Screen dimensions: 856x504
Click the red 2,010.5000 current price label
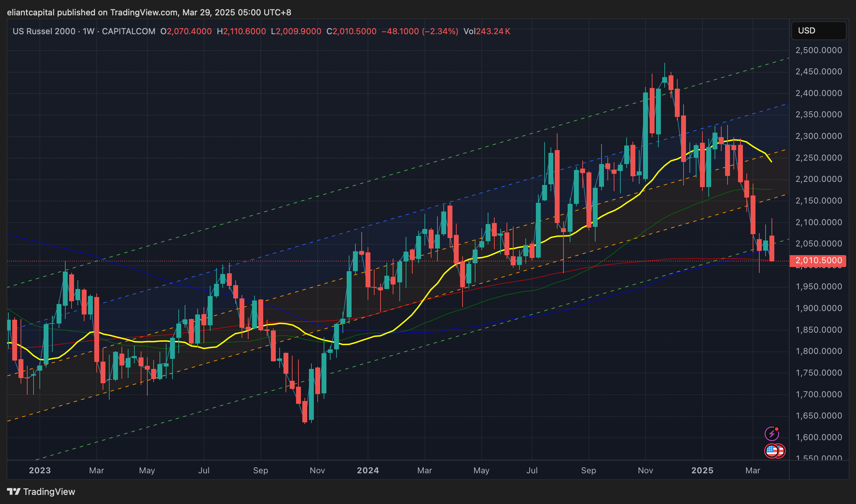click(818, 261)
